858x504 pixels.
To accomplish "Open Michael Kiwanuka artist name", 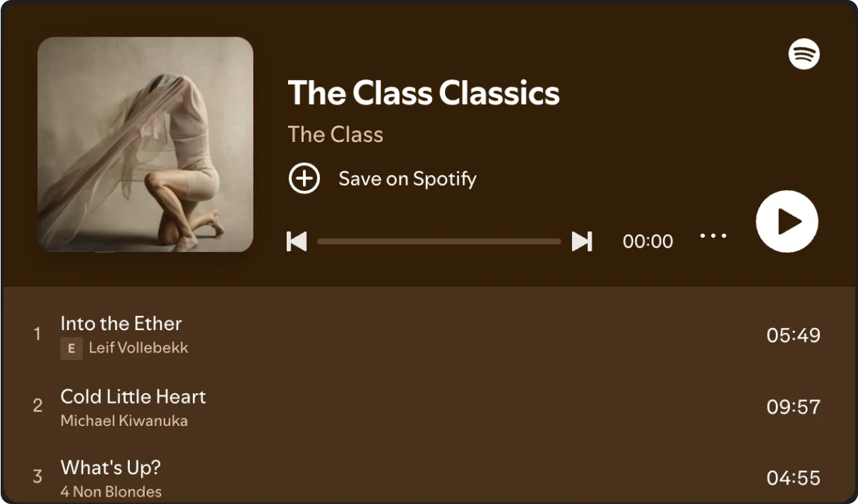I will 124,421.
